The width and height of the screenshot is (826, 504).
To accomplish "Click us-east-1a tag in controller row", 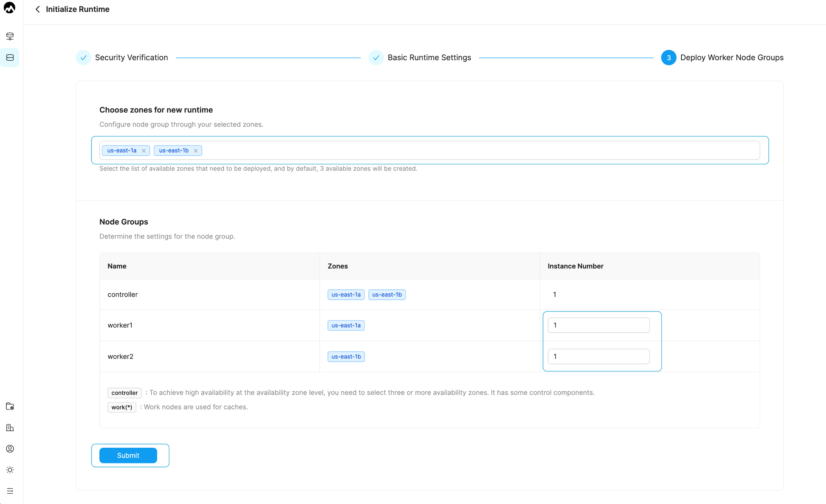I will click(x=346, y=294).
